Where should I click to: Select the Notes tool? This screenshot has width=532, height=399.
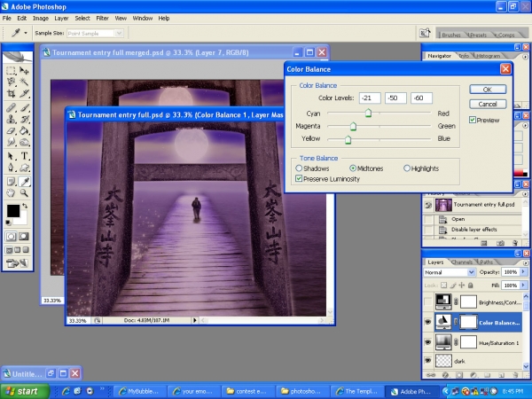[11, 182]
